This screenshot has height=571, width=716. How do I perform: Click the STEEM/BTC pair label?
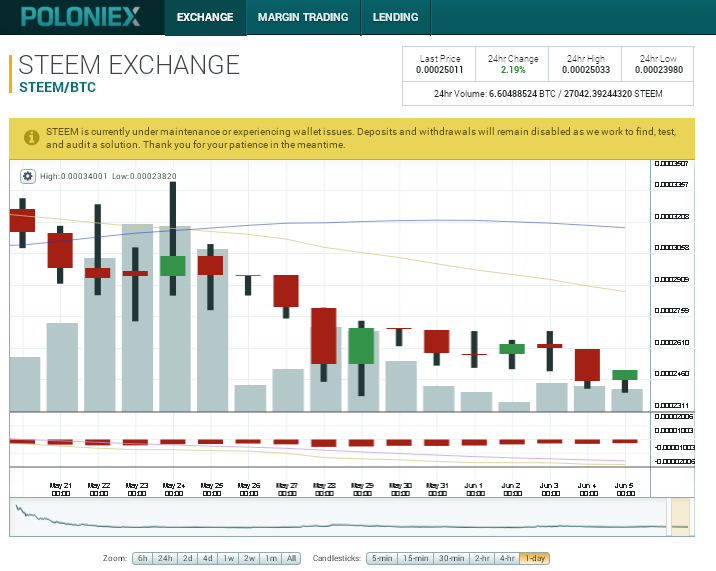[x=58, y=87]
